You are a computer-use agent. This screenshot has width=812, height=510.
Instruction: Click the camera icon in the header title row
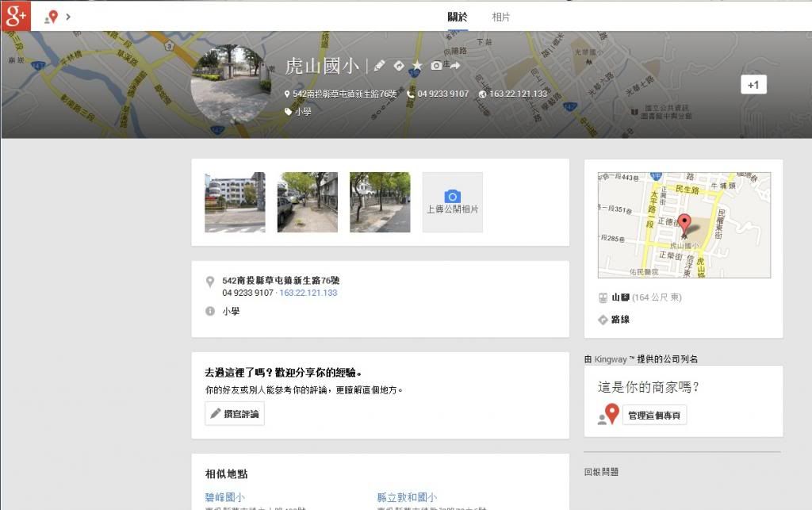tap(437, 66)
